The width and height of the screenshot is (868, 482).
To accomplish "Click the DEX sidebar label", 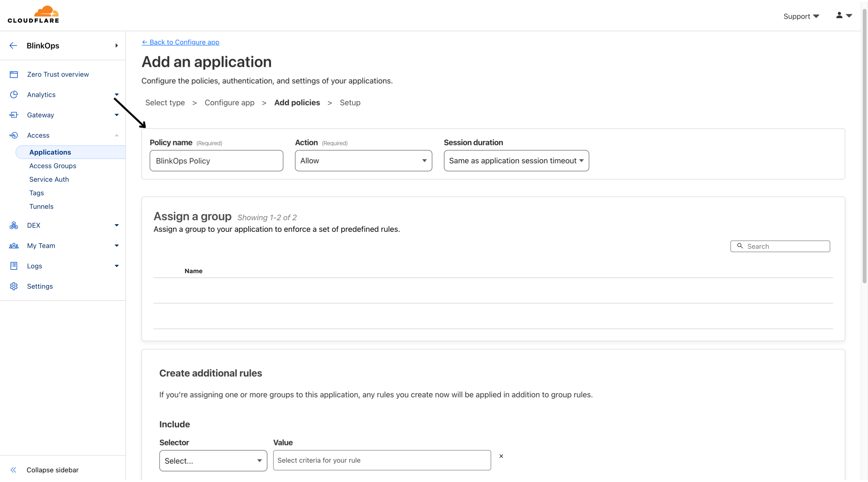I will point(33,225).
